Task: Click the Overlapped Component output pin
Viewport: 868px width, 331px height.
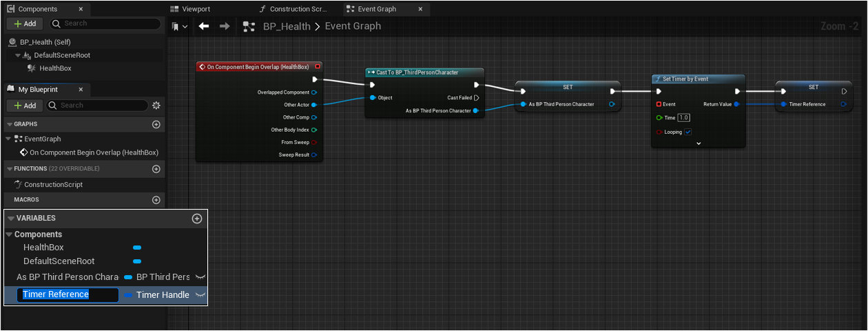Action: (x=314, y=92)
